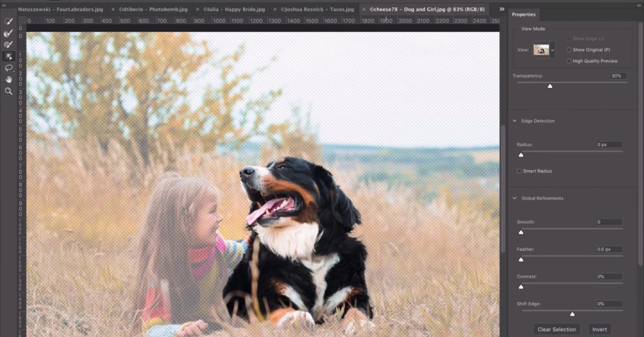Click the girl's face in canvas
This screenshot has height=337, width=644.
(x=208, y=220)
